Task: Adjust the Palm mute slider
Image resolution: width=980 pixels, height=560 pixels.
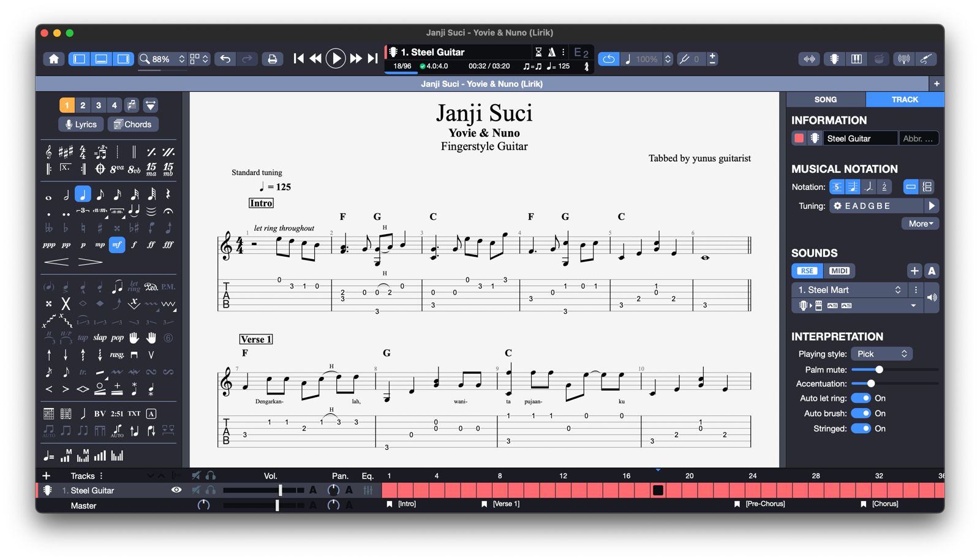Action: (879, 369)
